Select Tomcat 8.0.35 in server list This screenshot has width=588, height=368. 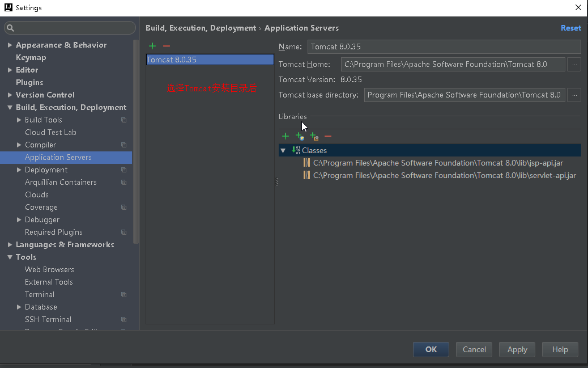[x=210, y=60]
